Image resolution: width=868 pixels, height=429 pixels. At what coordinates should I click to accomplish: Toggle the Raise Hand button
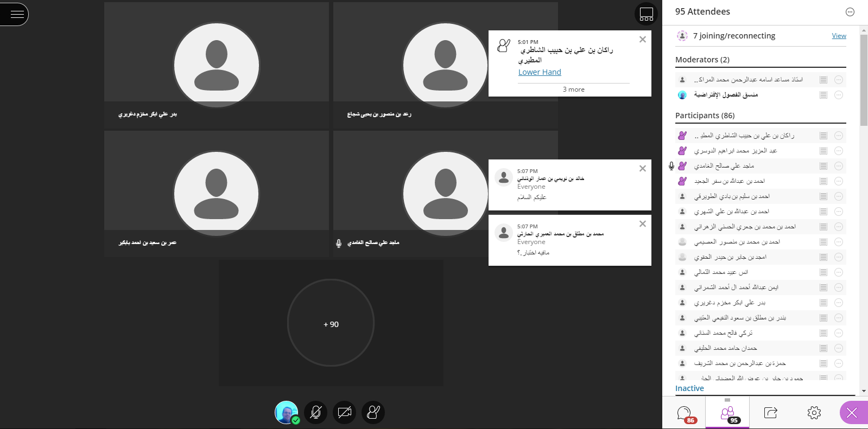click(x=373, y=412)
